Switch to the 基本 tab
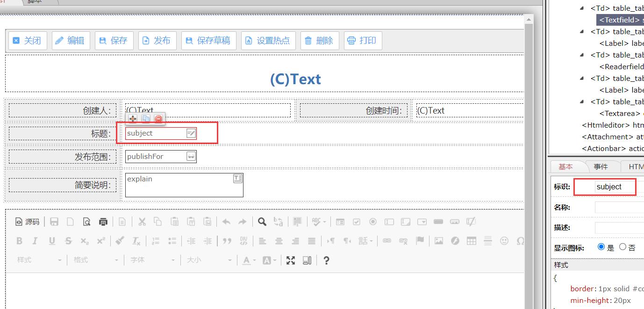Image resolution: width=644 pixels, height=309 pixels. 565,166
